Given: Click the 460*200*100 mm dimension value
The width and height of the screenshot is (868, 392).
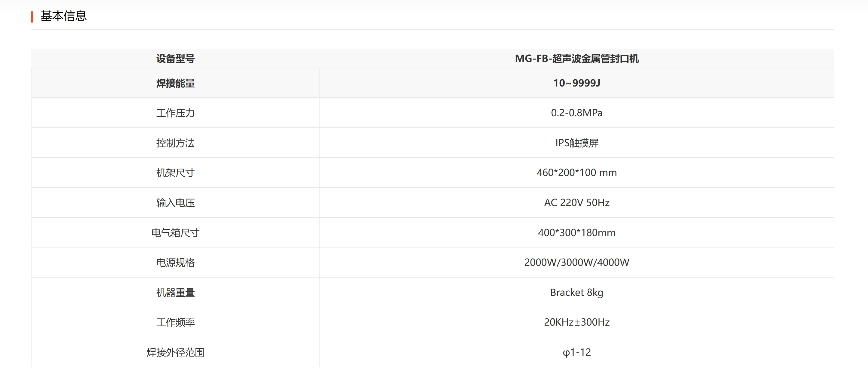Looking at the screenshot, I should click(x=576, y=173).
